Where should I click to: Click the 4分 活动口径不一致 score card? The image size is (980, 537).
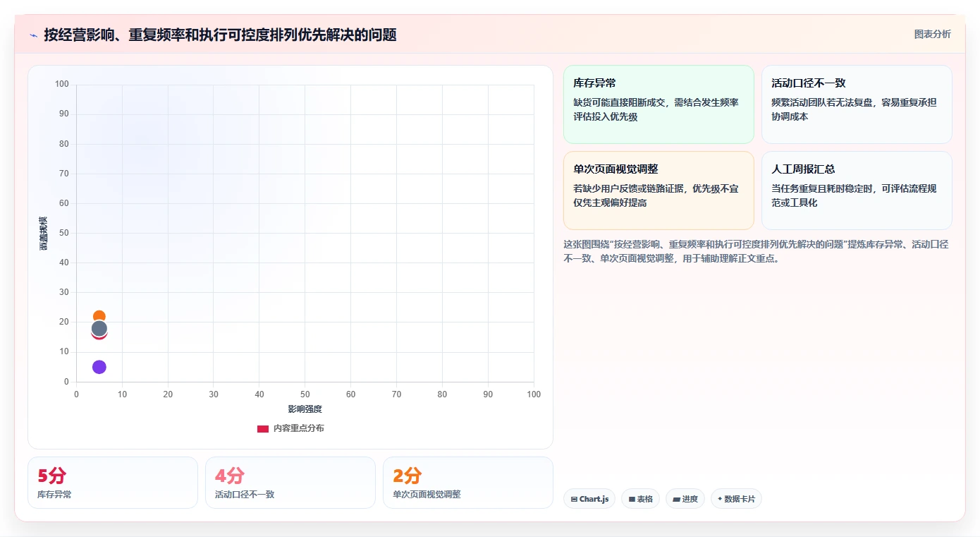coord(290,483)
